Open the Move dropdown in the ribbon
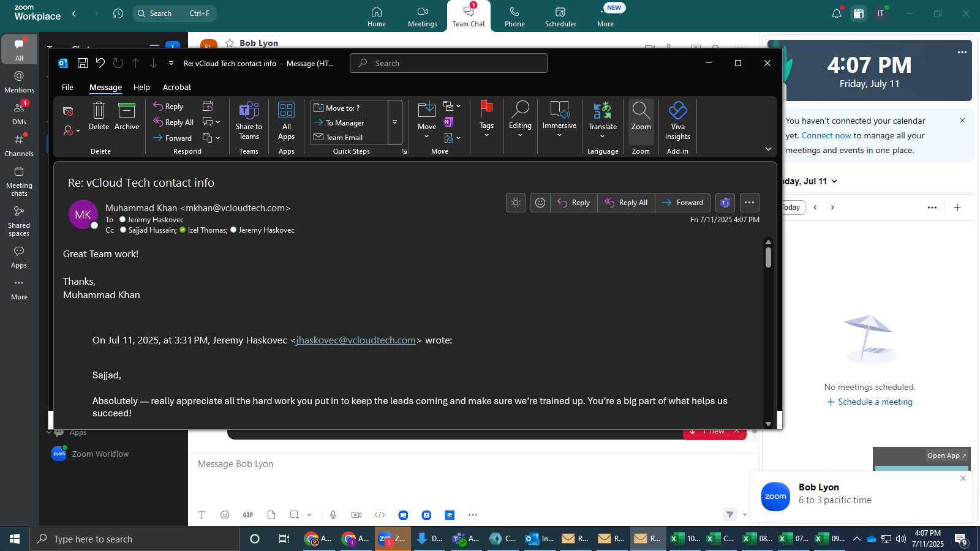The image size is (980, 551). tap(427, 121)
